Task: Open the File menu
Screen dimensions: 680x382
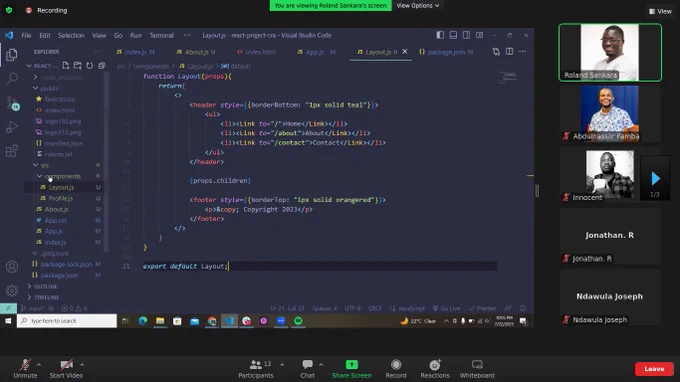Action: [x=26, y=35]
